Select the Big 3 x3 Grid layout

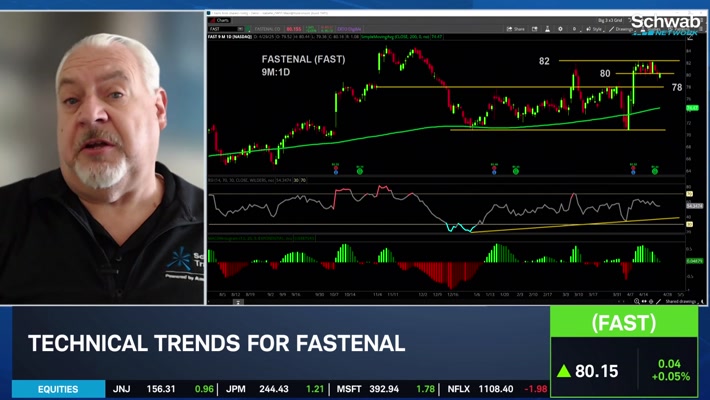[x=610, y=20]
